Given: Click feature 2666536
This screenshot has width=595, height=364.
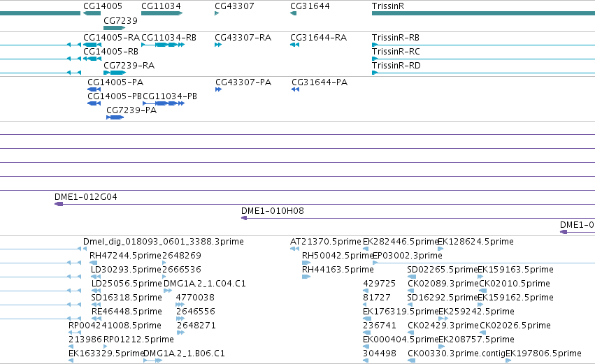Looking at the screenshot, I should (181, 270).
